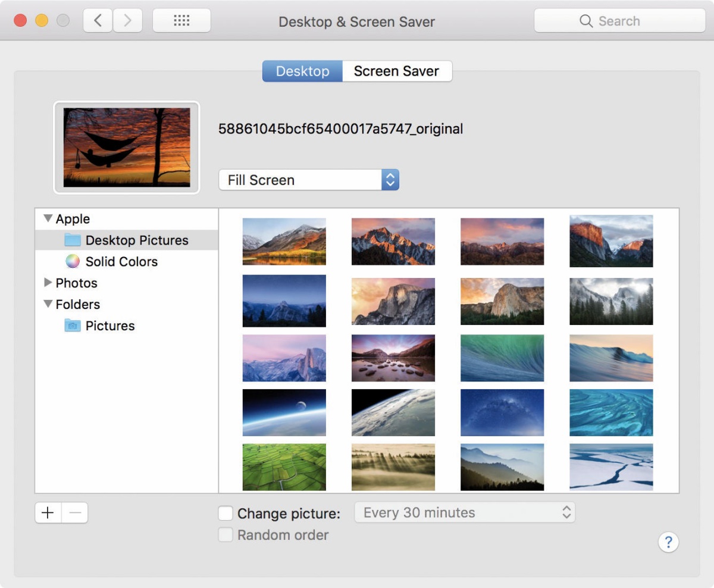Choose the Milky Way galaxy wallpaper
714x588 pixels.
(x=502, y=412)
